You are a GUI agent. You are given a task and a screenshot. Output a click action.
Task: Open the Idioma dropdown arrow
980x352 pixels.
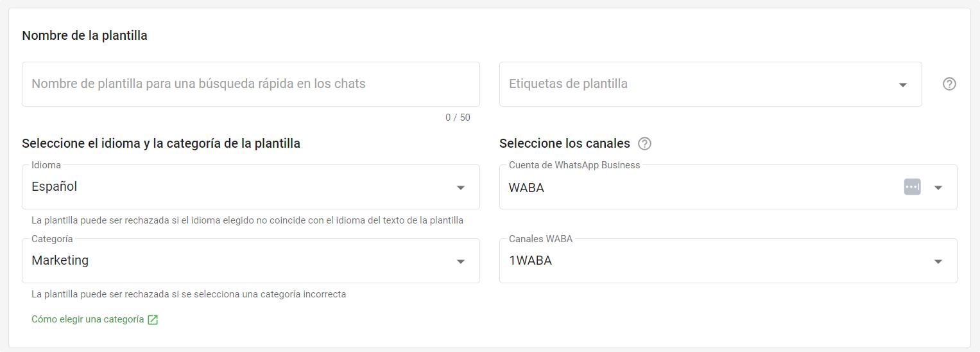460,188
